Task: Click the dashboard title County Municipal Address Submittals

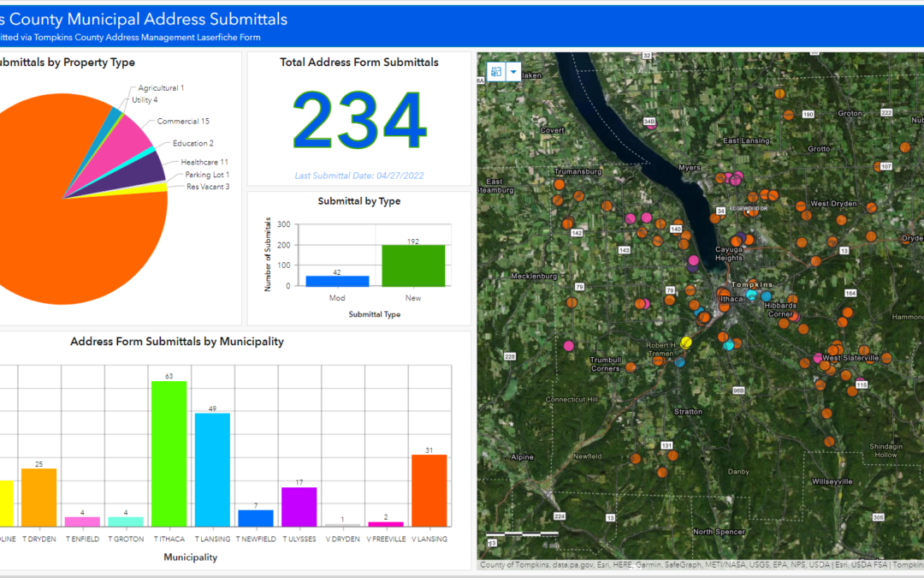Action: (x=145, y=19)
